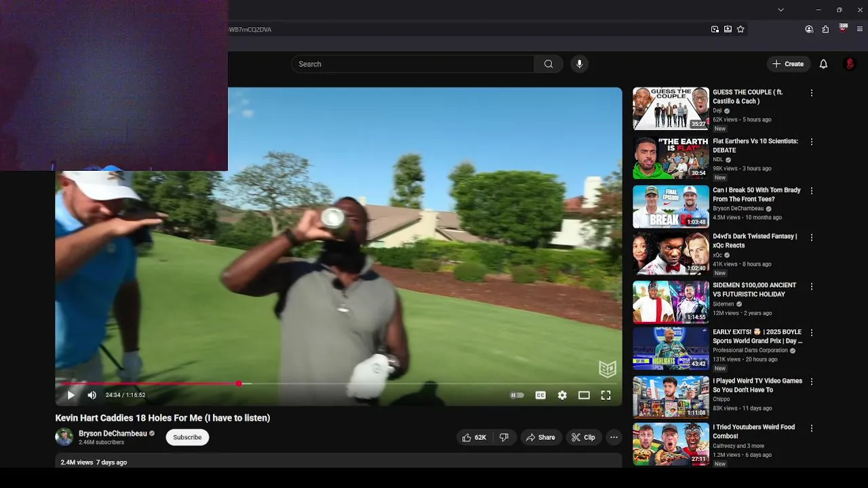868x488 pixels.
Task: Open Flat Earthers Vs 10 Scientists thumbnail
Action: click(671, 157)
